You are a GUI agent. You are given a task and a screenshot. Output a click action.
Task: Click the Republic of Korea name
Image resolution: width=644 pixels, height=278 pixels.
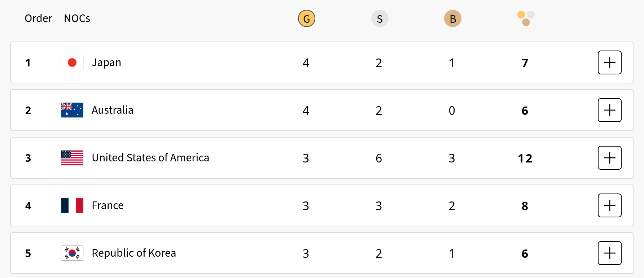tap(134, 253)
